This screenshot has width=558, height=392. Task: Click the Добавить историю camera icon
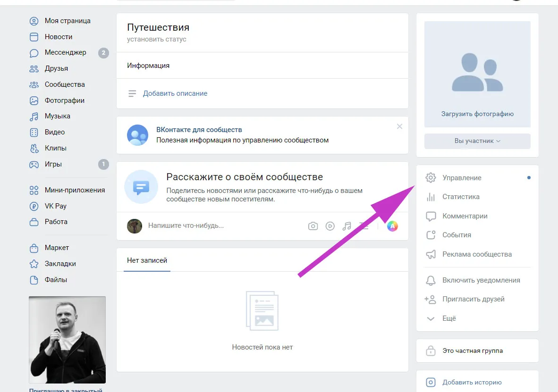click(x=431, y=383)
